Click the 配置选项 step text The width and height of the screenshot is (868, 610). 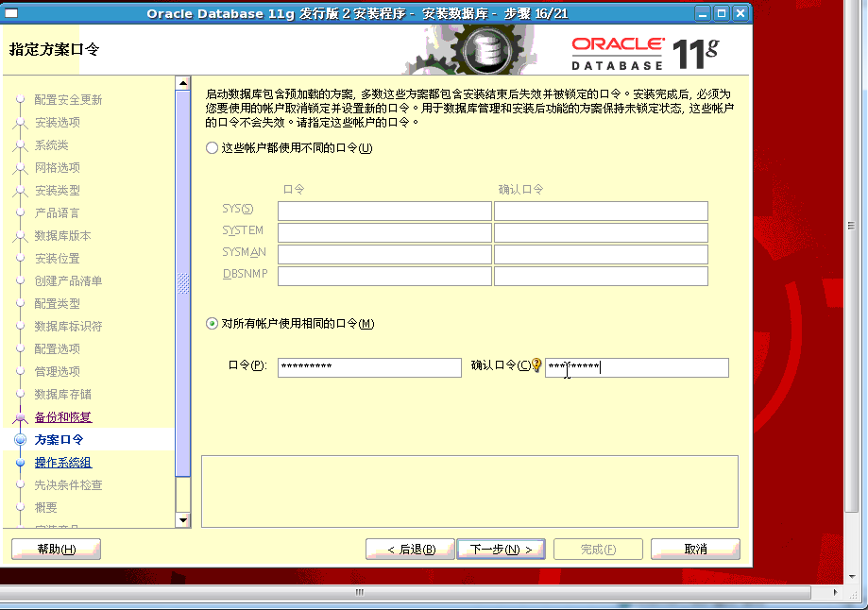(x=57, y=348)
